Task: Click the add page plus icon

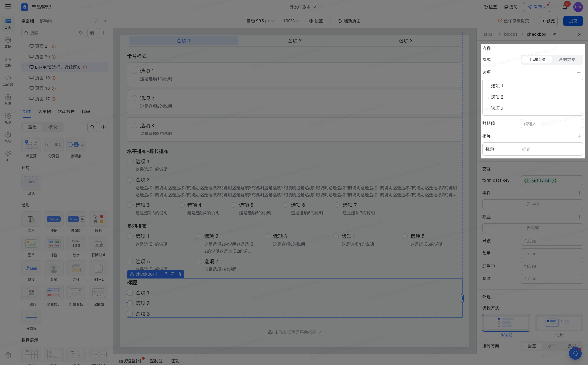Action: (104, 33)
